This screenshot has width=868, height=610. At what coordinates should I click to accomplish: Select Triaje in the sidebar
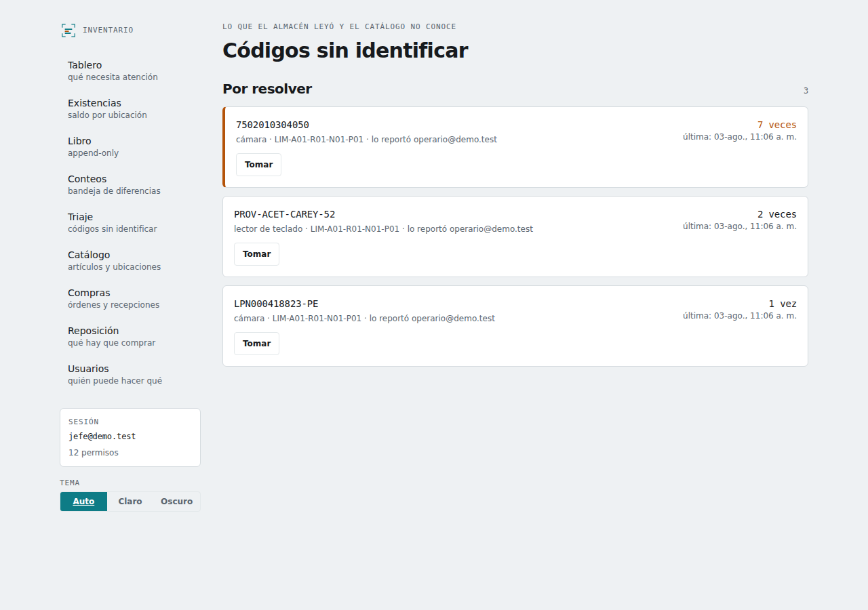coord(130,222)
